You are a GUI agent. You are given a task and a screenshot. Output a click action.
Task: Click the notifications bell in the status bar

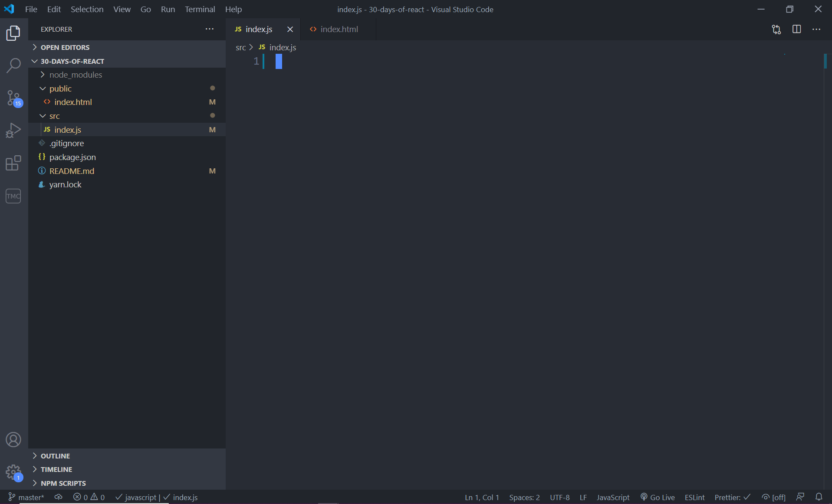point(819,497)
